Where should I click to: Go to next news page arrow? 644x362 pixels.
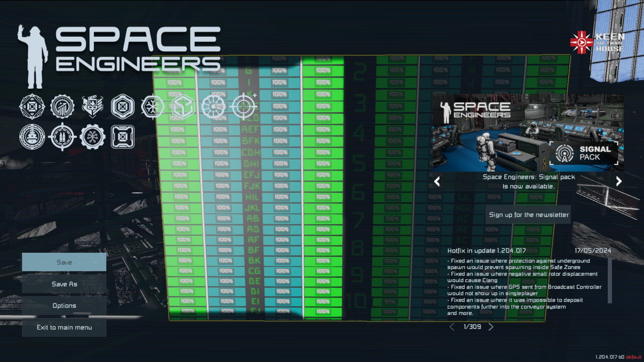(491, 327)
